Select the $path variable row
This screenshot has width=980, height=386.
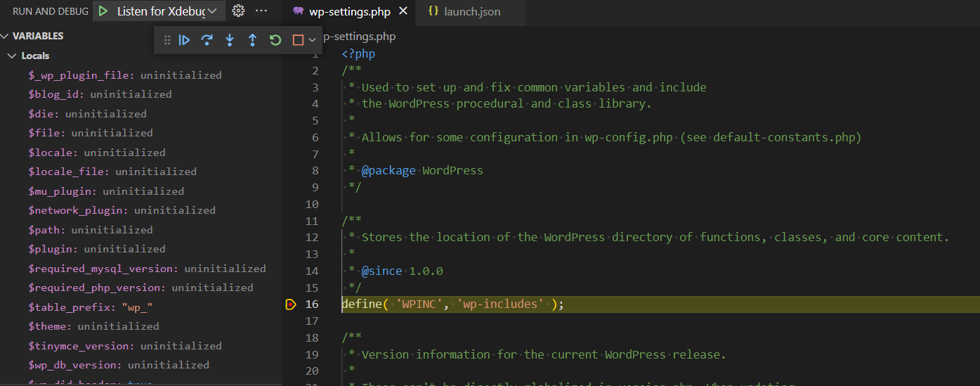(x=141, y=230)
